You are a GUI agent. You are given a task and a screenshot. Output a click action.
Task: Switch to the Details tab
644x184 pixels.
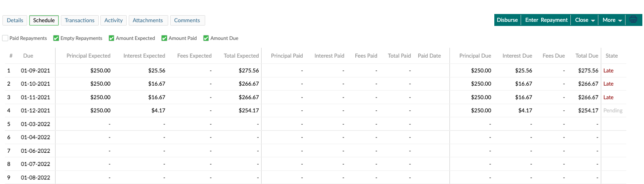[x=15, y=20]
